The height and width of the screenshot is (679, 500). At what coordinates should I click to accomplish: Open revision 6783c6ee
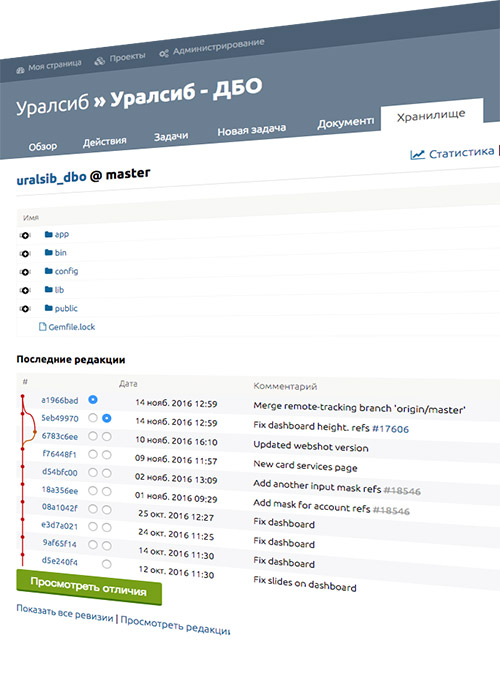[60, 436]
